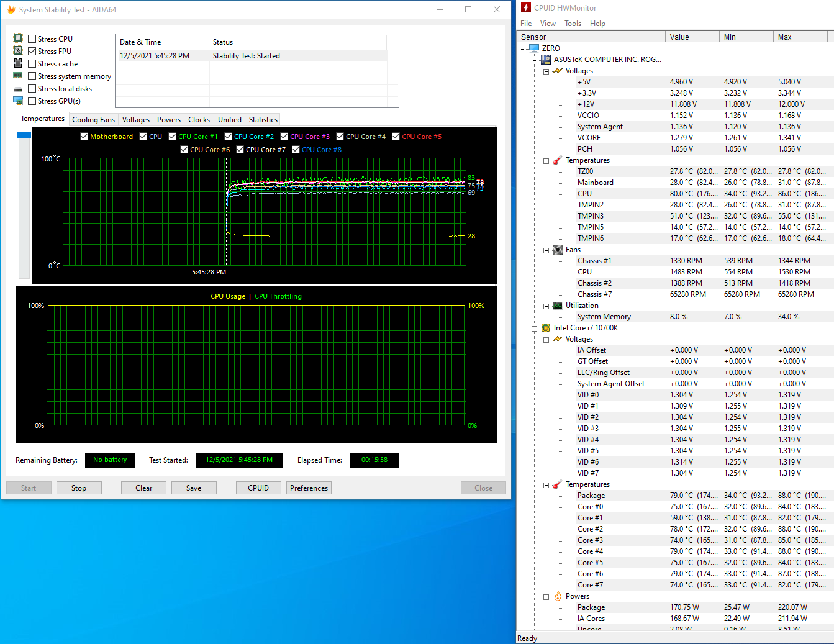Collapse the ASUSTeK COMPUTER INC. tree node
This screenshot has width=834, height=644.
(534, 60)
